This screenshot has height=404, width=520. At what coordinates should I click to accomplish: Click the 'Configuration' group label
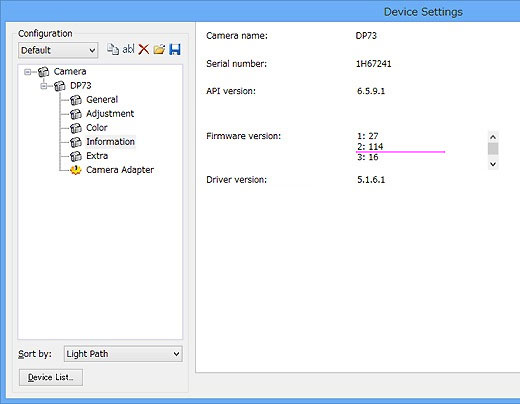click(45, 33)
